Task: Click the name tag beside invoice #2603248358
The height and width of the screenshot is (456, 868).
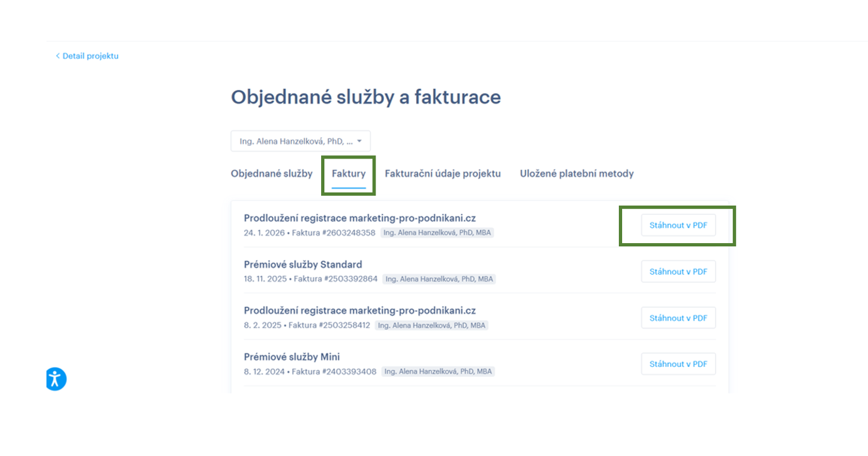Action: [437, 232]
